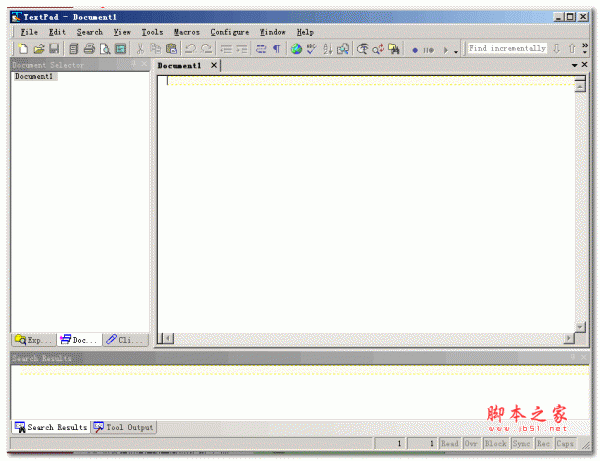
Task: Open the Macros menu
Action: point(187,32)
